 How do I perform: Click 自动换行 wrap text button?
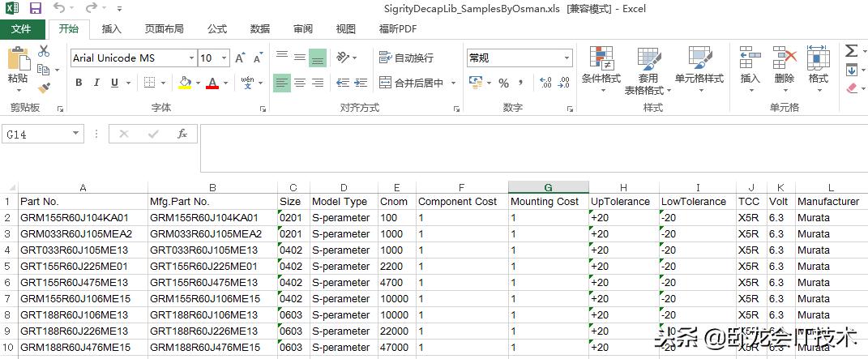(406, 58)
